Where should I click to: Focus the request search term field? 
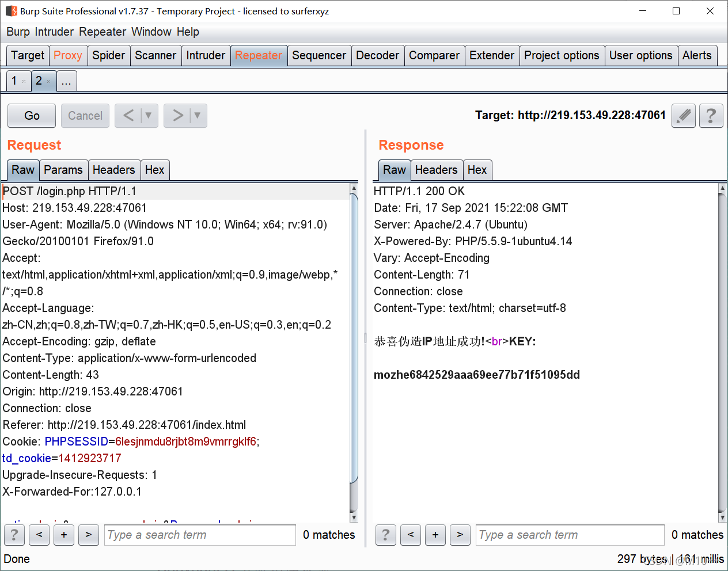[x=200, y=535]
